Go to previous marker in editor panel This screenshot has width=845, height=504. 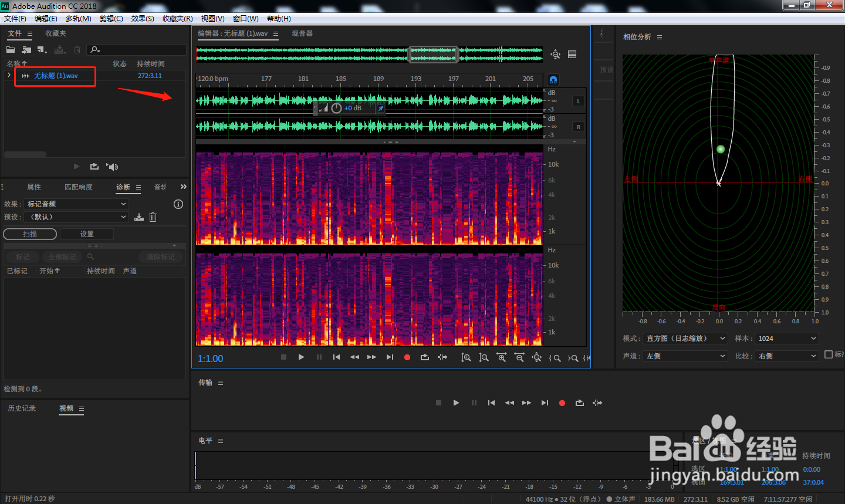point(336,357)
